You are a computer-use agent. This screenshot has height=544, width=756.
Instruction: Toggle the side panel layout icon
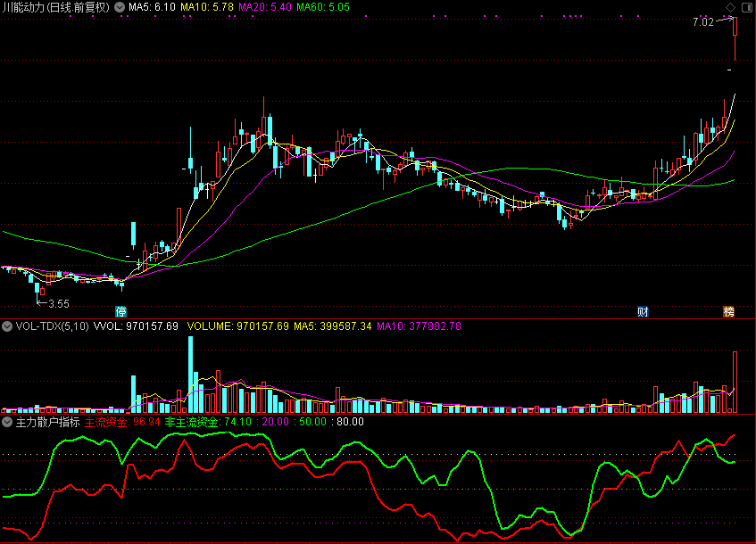(x=746, y=7)
